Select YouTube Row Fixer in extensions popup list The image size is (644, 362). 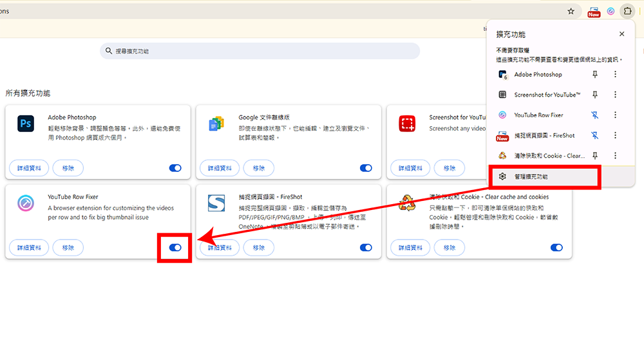pyautogui.click(x=538, y=115)
